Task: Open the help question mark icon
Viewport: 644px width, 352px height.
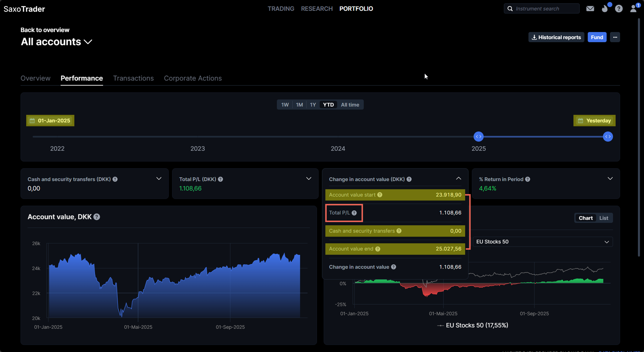Action: click(x=619, y=9)
